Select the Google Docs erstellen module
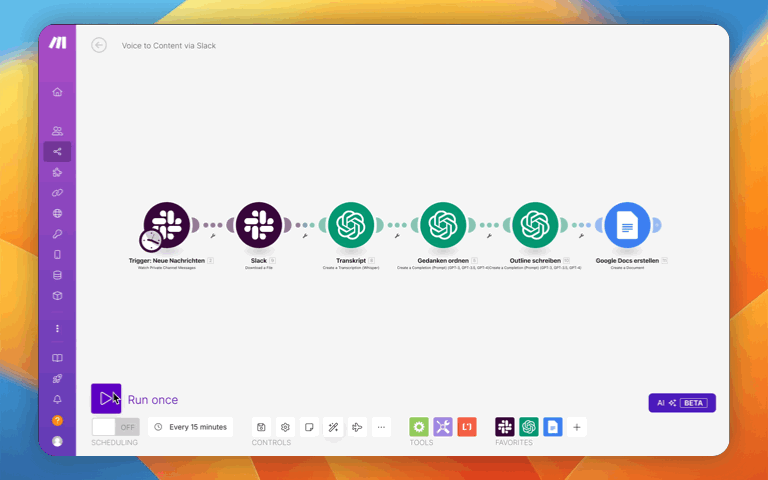The height and width of the screenshot is (480, 768). point(627,225)
